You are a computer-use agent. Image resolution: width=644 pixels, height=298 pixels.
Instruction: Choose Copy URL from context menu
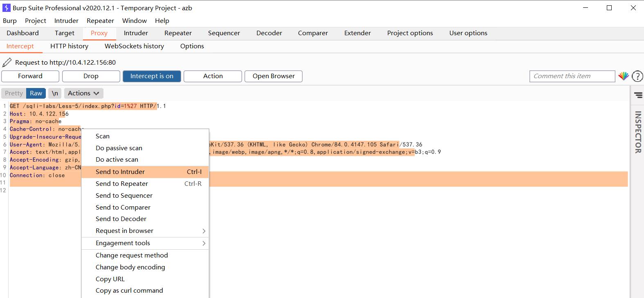(145, 279)
